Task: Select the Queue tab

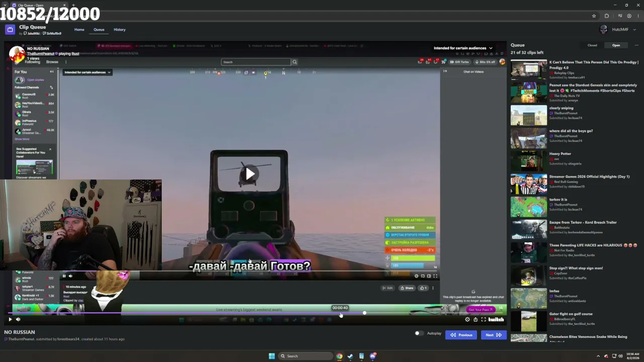Action: tap(99, 30)
